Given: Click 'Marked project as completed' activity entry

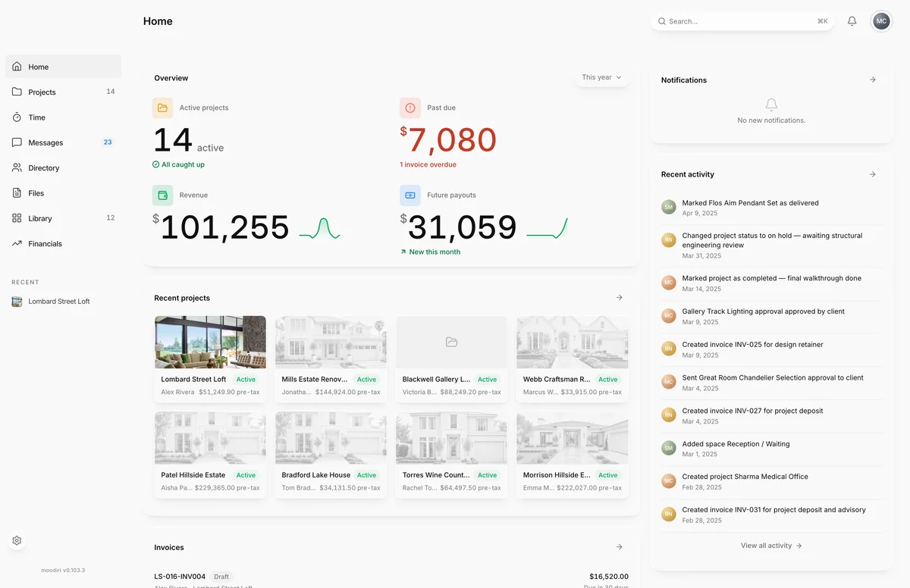Looking at the screenshot, I should [x=771, y=278].
